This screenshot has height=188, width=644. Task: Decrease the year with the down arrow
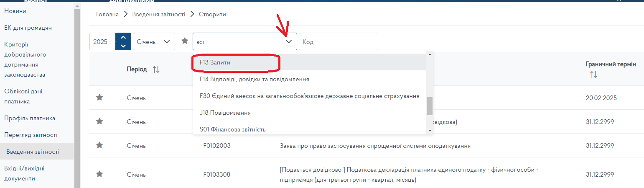coord(123,46)
